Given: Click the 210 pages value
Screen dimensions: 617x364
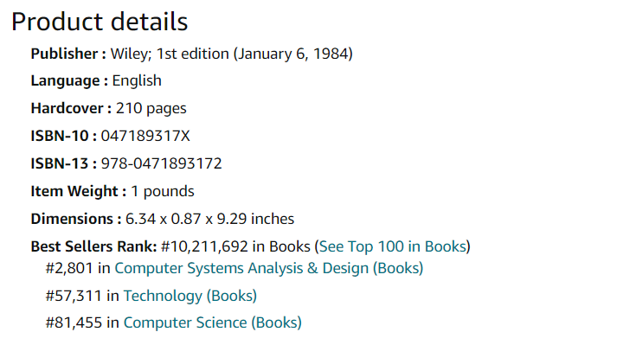Looking at the screenshot, I should (x=151, y=108).
